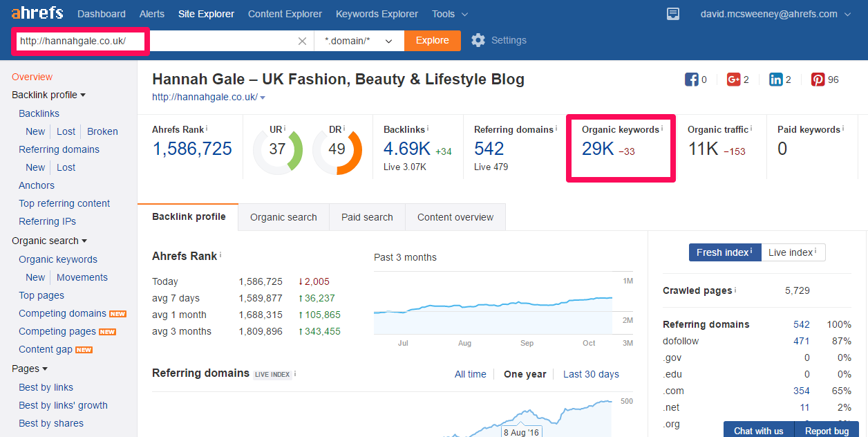Image resolution: width=868 pixels, height=437 pixels.
Task: Open Best by links' growth link
Action: click(x=63, y=405)
